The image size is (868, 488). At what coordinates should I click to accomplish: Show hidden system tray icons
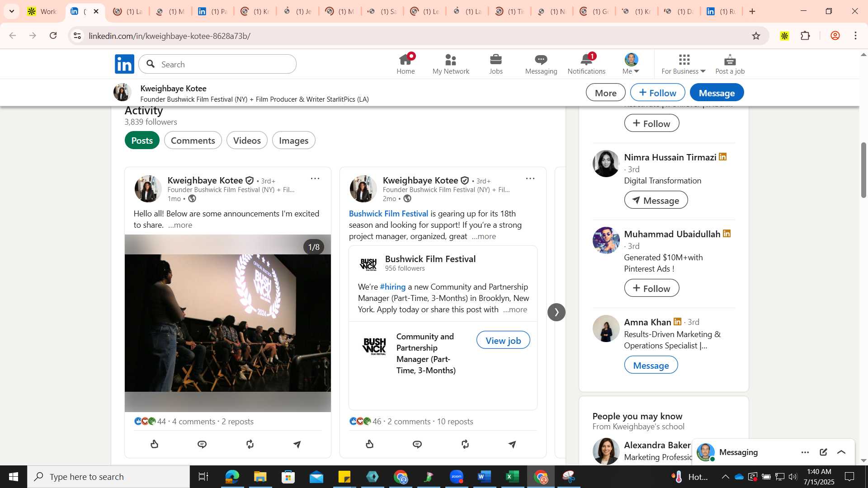725,477
